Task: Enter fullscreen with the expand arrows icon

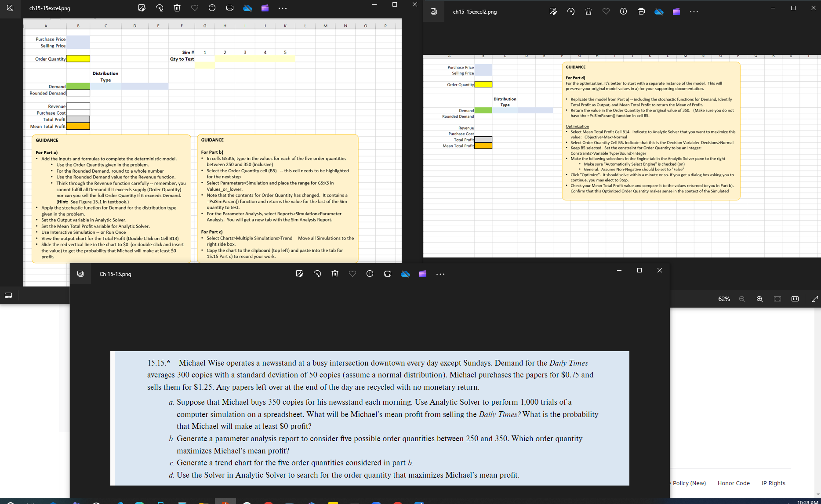Action: 814,299
